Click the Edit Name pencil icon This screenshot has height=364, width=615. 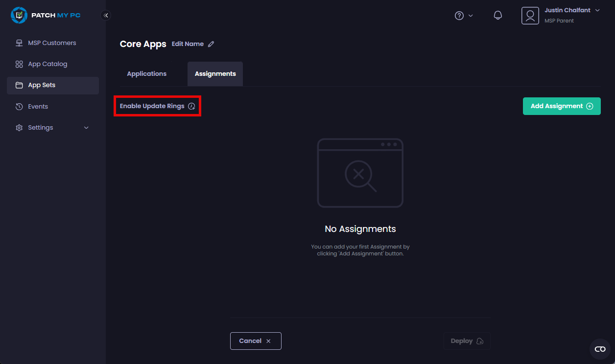coord(211,44)
